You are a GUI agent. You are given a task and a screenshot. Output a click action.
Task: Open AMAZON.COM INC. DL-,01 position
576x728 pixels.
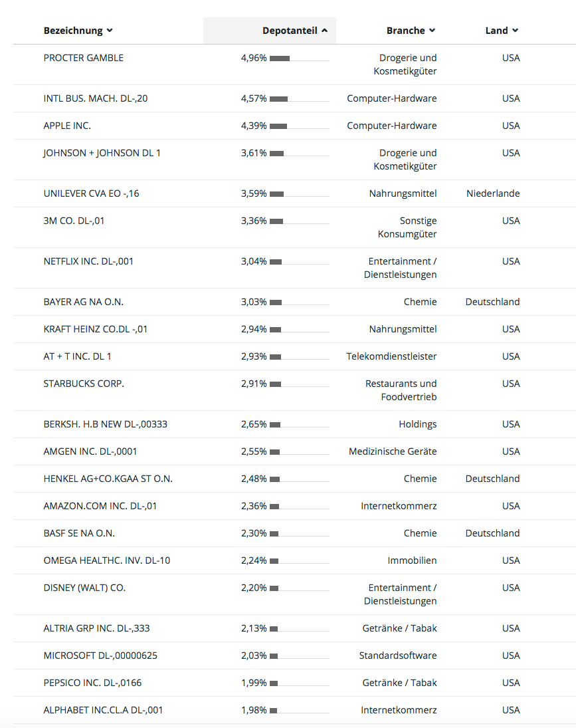coord(100,506)
